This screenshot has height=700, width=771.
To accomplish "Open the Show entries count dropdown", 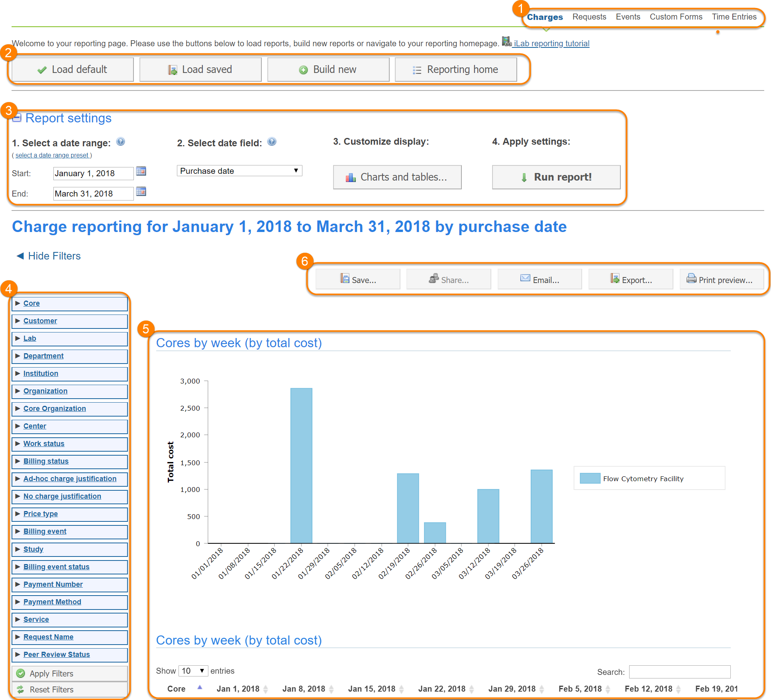I will pos(193,671).
